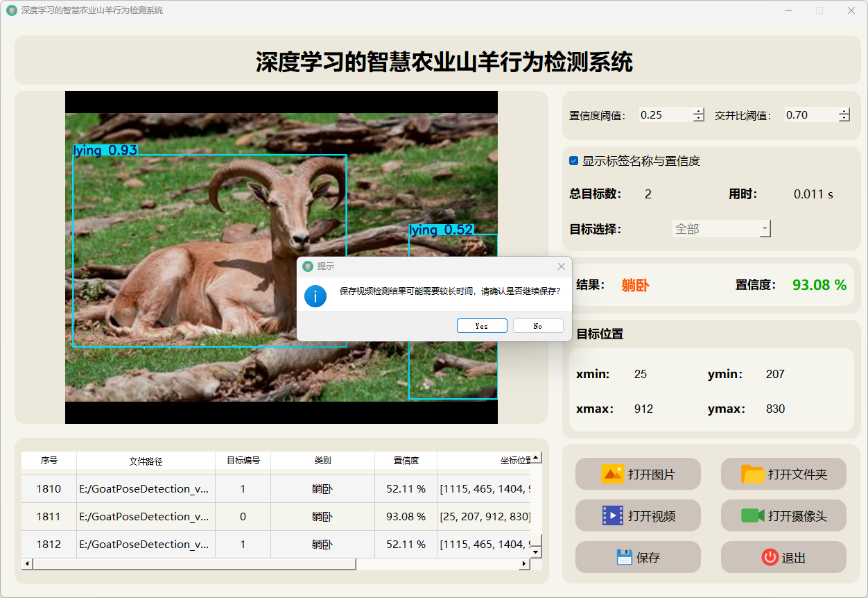Click the confidence threshold value field
The image size is (868, 598).
tap(664, 115)
